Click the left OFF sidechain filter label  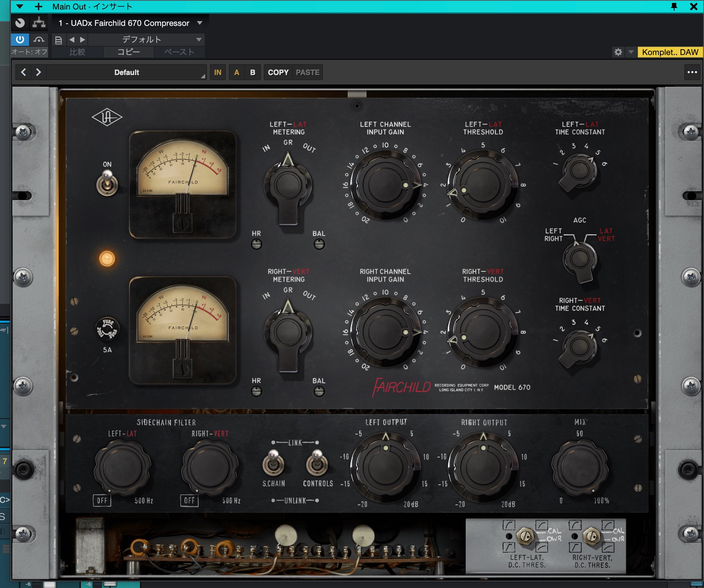pyautogui.click(x=102, y=500)
